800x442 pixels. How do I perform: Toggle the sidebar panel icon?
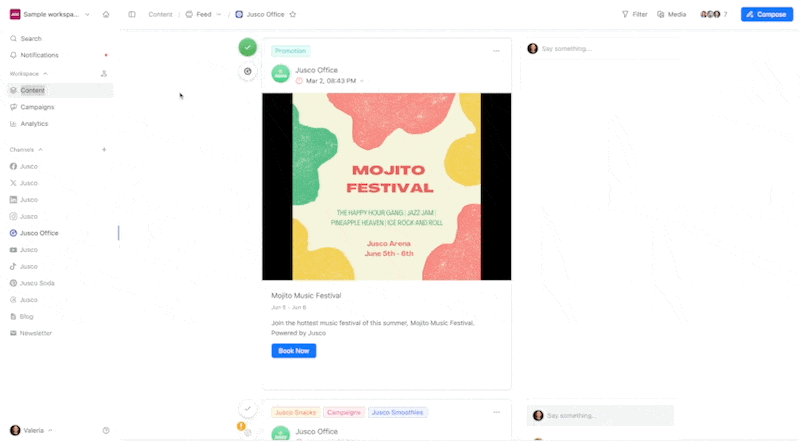132,15
